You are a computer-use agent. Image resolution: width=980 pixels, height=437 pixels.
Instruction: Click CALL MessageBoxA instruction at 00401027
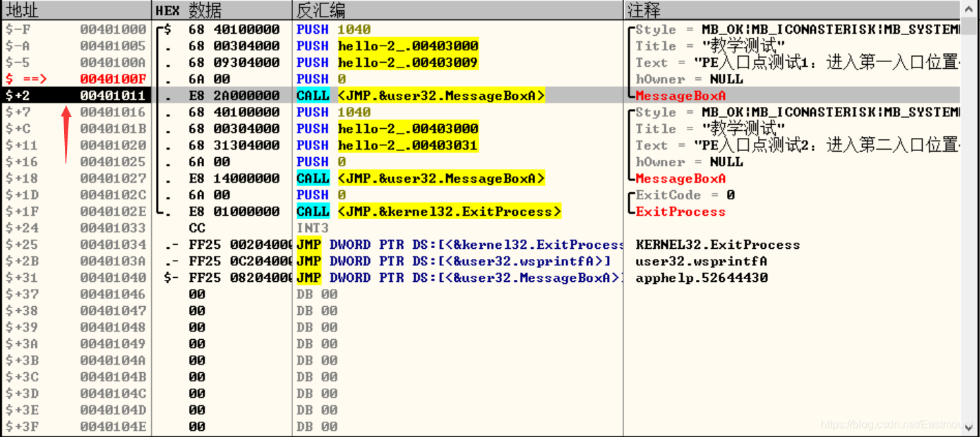pyautogui.click(x=421, y=179)
